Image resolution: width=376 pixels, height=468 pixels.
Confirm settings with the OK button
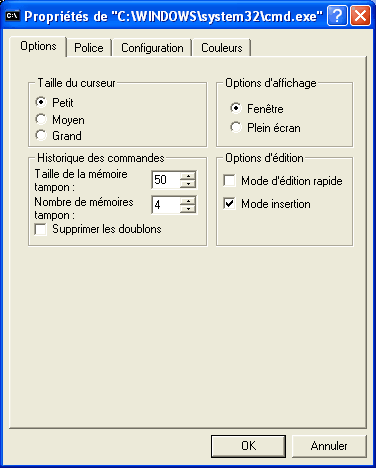(x=248, y=446)
